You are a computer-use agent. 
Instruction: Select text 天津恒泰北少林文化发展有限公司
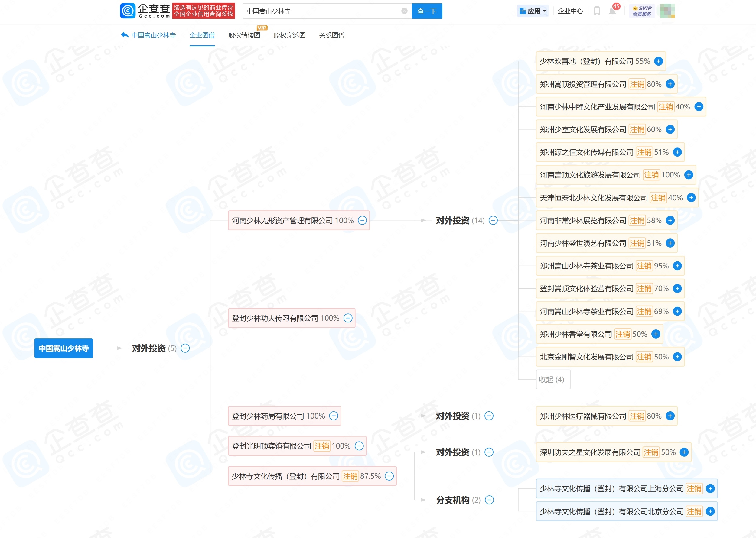pos(594,198)
